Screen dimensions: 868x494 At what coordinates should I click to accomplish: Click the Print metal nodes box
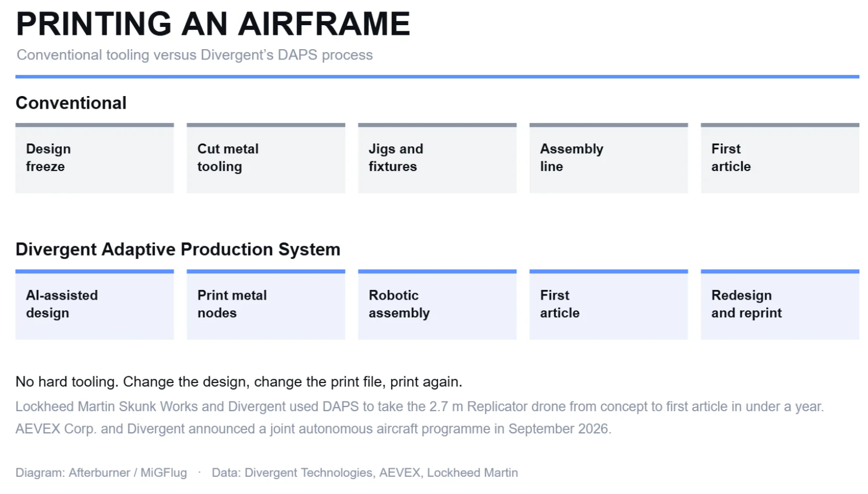266,304
